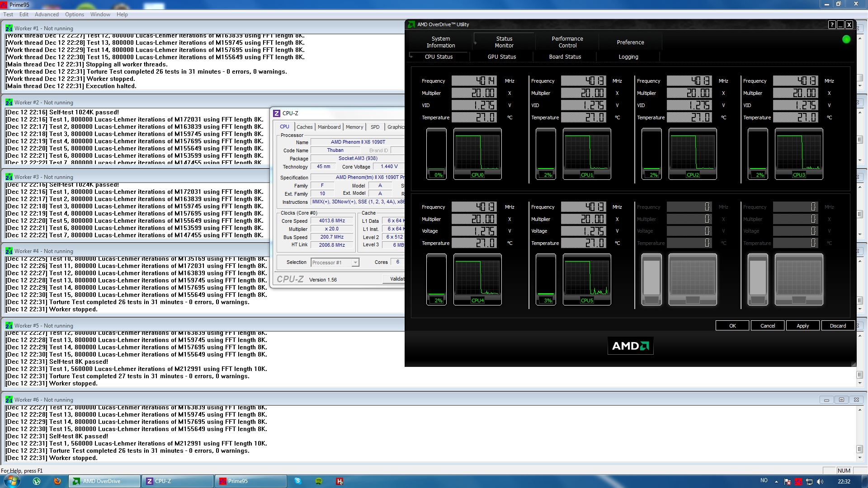
Task: Click the CPU5 3% usage bar
Action: tap(546, 280)
